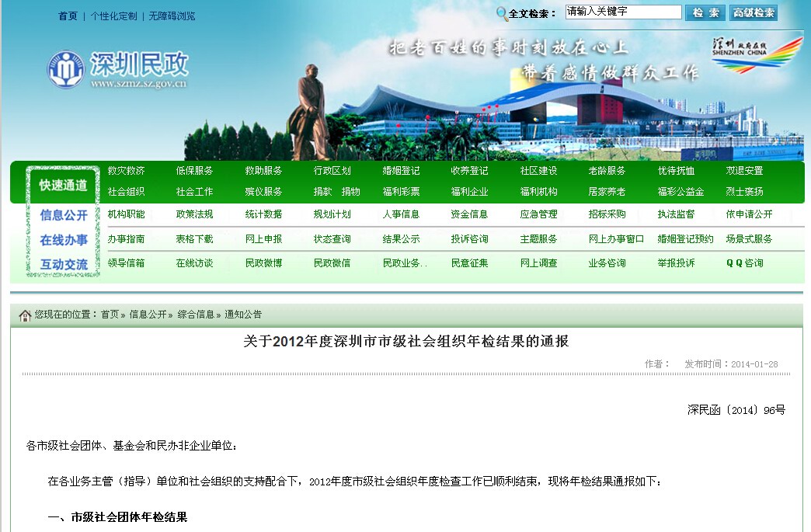
Task: Click the home icon in the breadcrumb bar
Action: pos(25,315)
